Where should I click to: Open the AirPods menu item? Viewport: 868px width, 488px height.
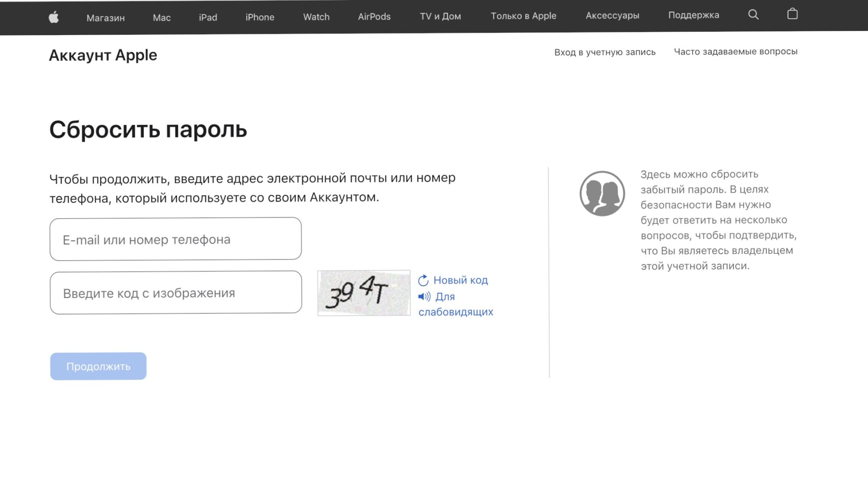374,17
